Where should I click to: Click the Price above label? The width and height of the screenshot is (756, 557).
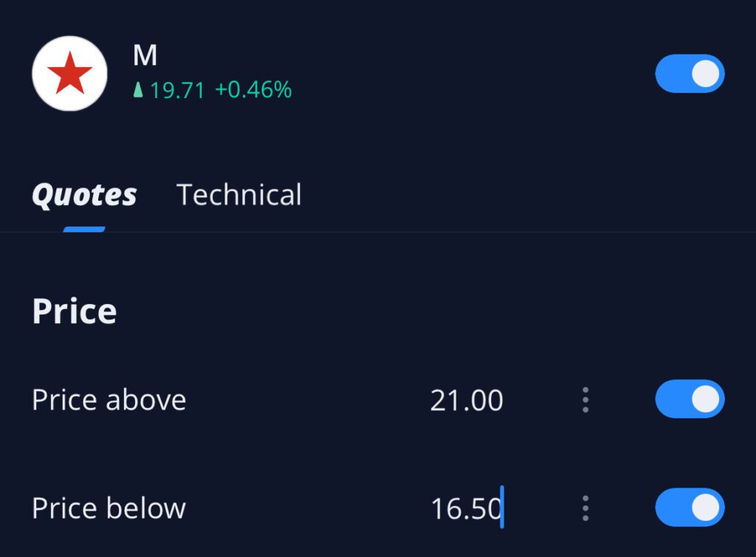pos(109,401)
